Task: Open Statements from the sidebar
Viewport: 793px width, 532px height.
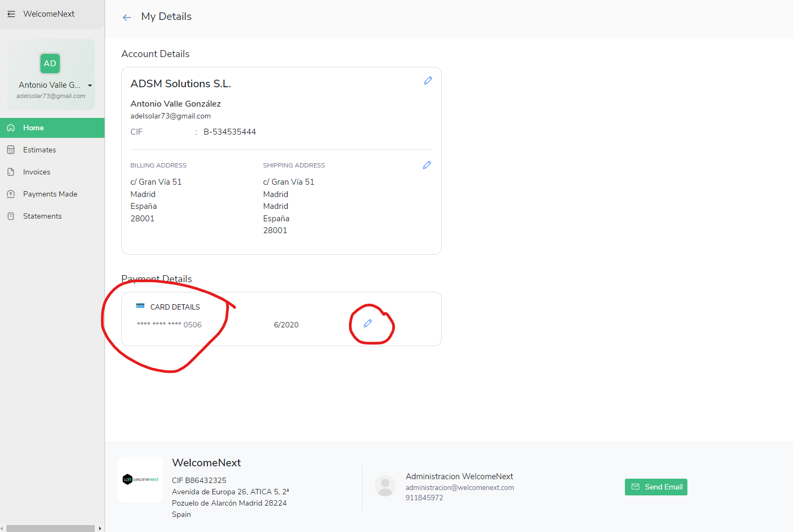Action: (52, 216)
